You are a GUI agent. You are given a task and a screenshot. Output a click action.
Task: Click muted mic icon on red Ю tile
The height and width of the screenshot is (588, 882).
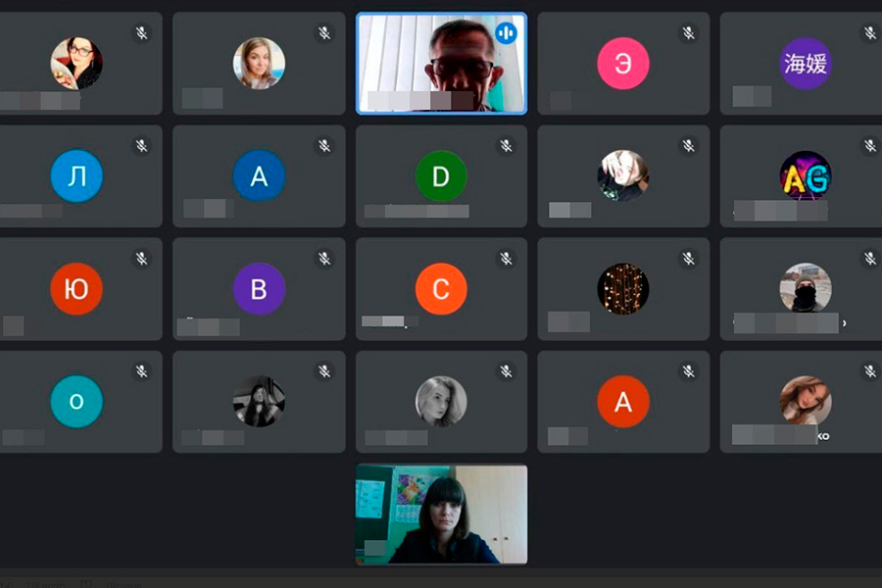click(142, 259)
